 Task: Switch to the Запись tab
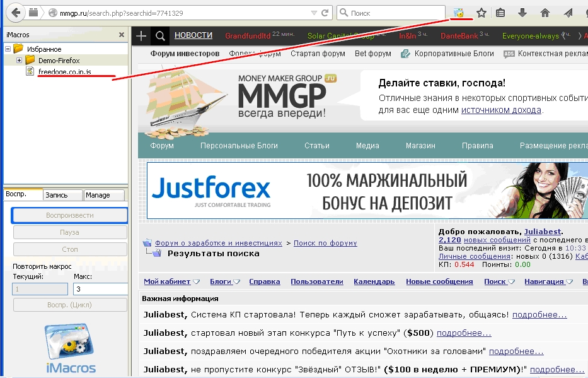coord(62,195)
